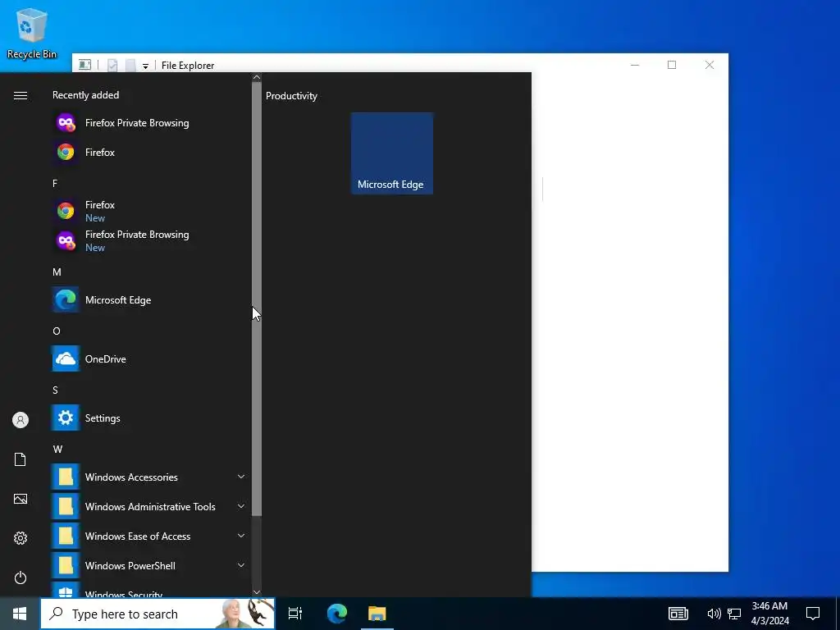Open the Windows Ease of Access folder icon
The width and height of the screenshot is (840, 630).
point(66,536)
